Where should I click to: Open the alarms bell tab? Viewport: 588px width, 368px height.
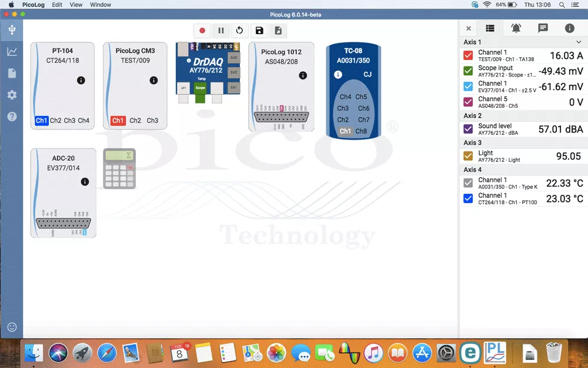516,28
